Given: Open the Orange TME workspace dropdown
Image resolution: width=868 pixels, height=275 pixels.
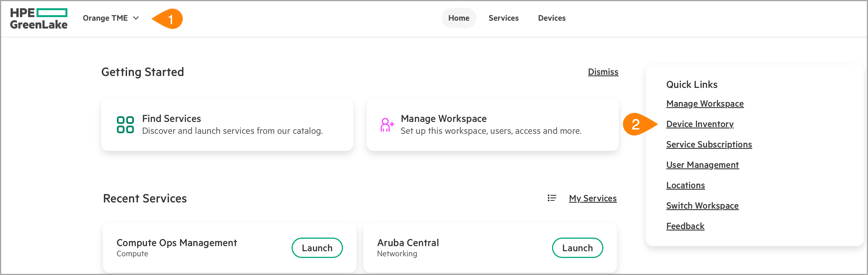Looking at the screenshot, I should pyautogui.click(x=111, y=18).
